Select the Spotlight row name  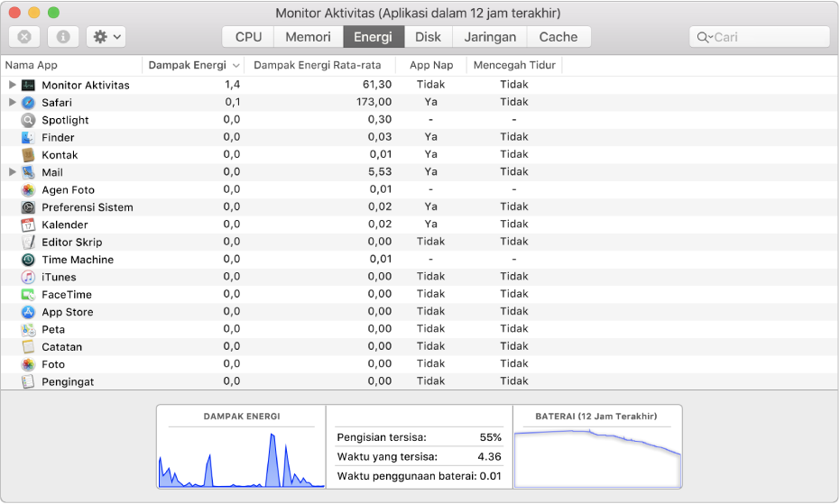65,120
